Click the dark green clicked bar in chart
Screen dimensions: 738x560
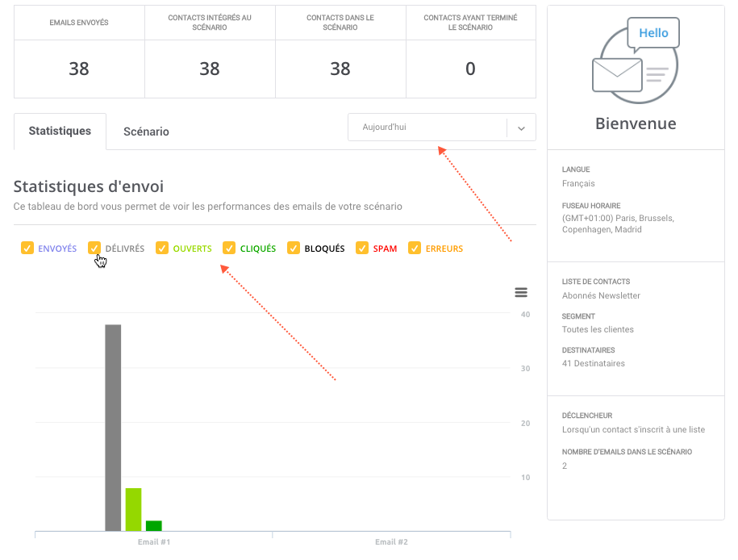click(154, 525)
